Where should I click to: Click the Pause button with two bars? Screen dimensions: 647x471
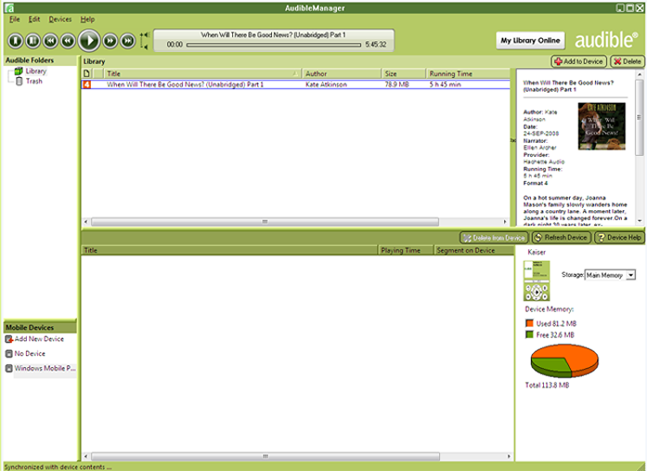coord(33,40)
